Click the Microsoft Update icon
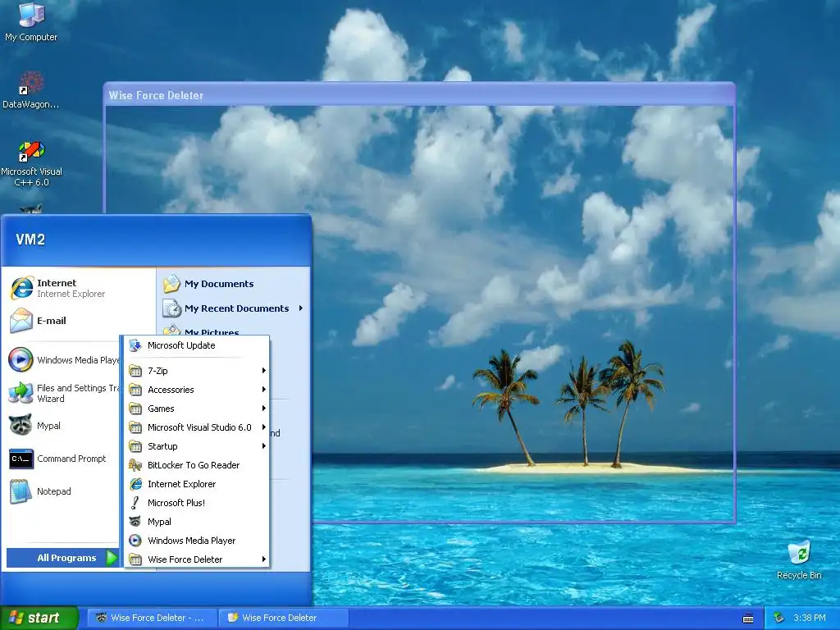The height and width of the screenshot is (630, 840). click(136, 345)
